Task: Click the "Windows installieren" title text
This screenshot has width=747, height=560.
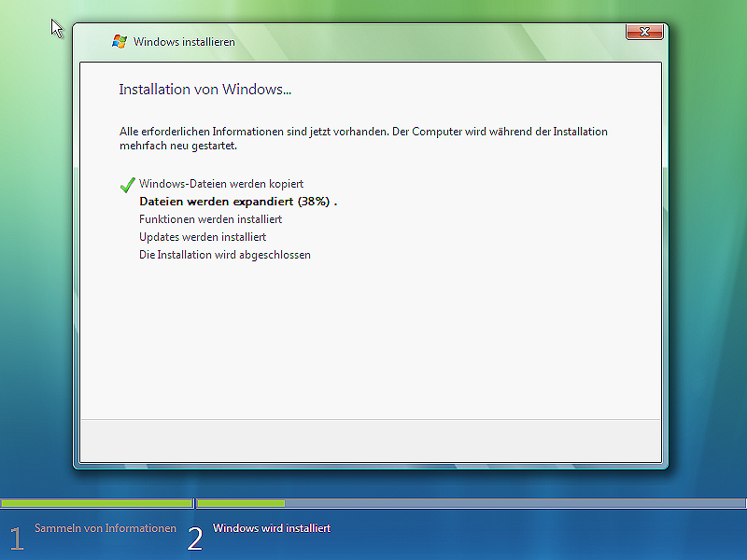Action: coord(184,42)
